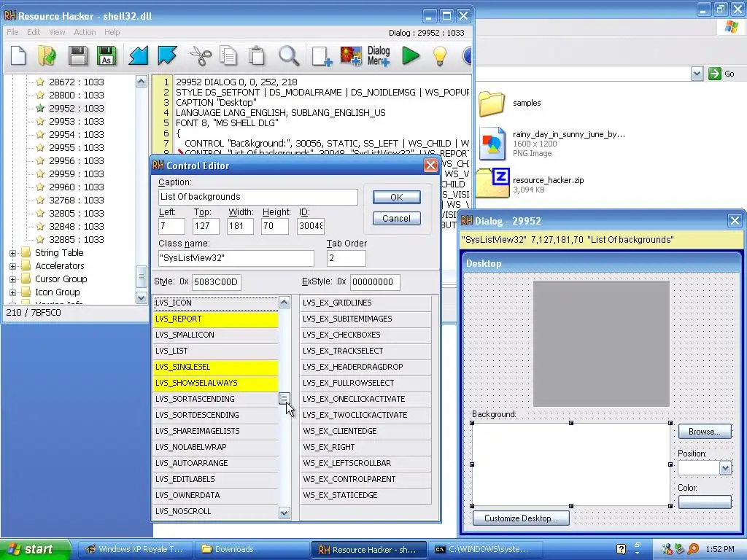This screenshot has height=560, width=747.
Task: Expand the Cursor Group tree node
Action: pyautogui.click(x=13, y=279)
